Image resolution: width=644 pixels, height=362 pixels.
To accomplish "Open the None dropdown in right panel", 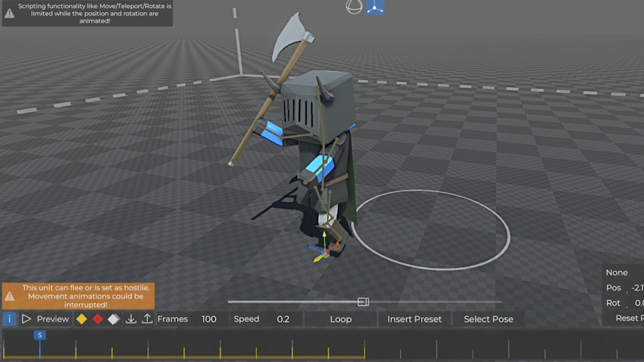I will 623,273.
